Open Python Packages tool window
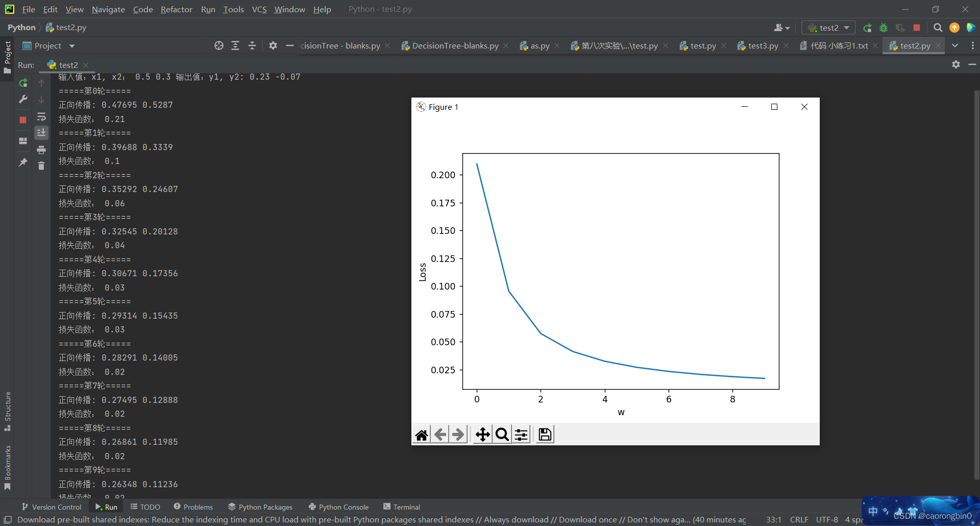Screen dimensions: 980x526 260,507
